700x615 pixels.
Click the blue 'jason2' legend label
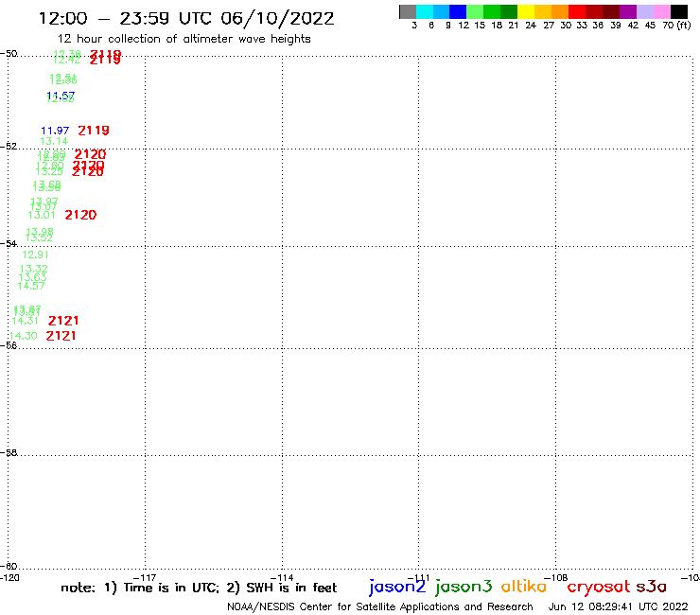tap(397, 587)
